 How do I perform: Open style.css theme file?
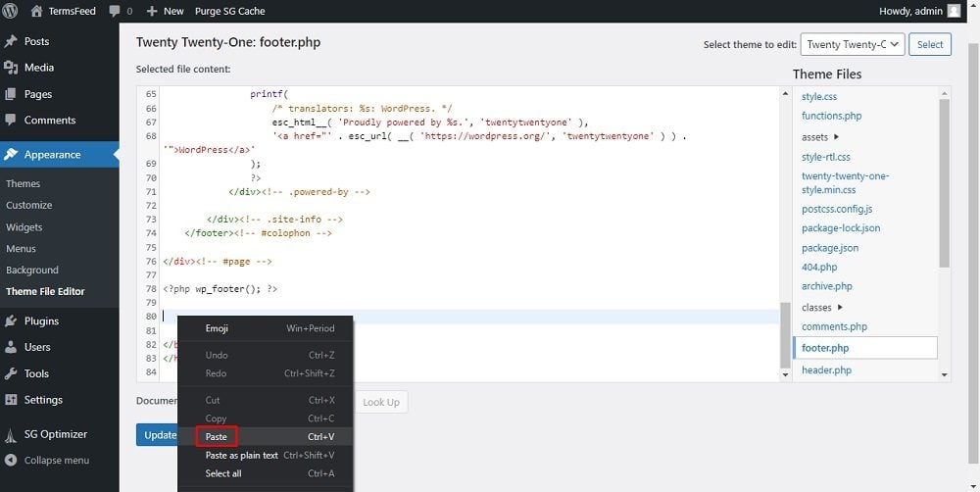[x=818, y=97]
